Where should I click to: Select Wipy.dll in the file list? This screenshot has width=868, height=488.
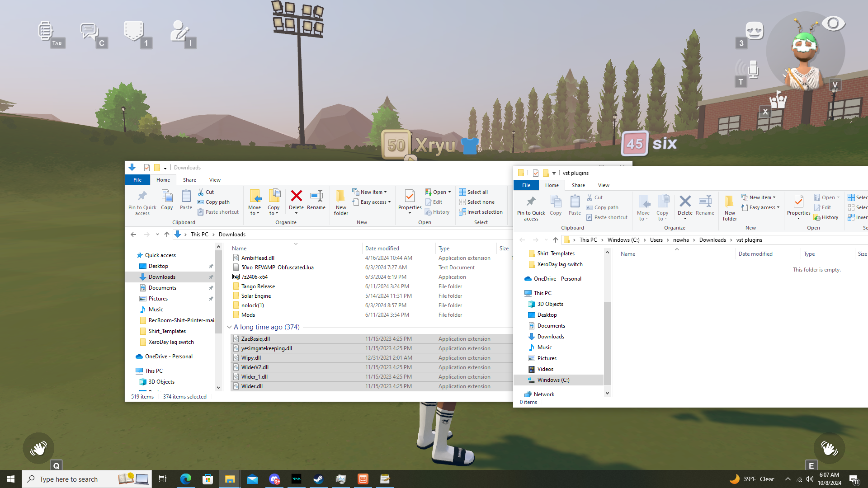click(x=251, y=358)
